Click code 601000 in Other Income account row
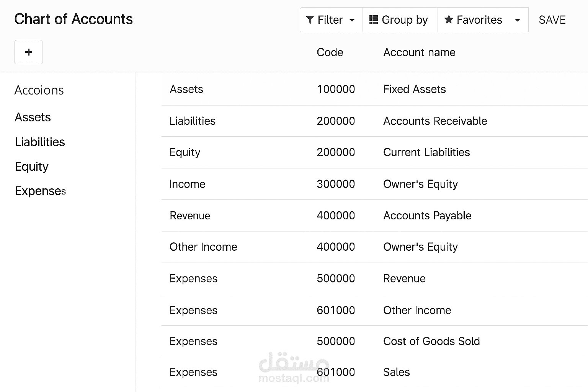588x392 pixels. pyautogui.click(x=336, y=310)
